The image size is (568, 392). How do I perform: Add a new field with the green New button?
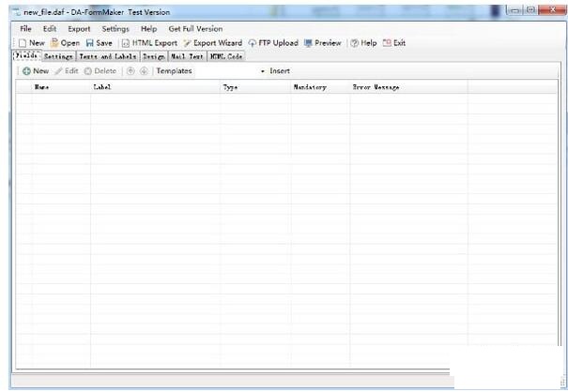pos(36,71)
